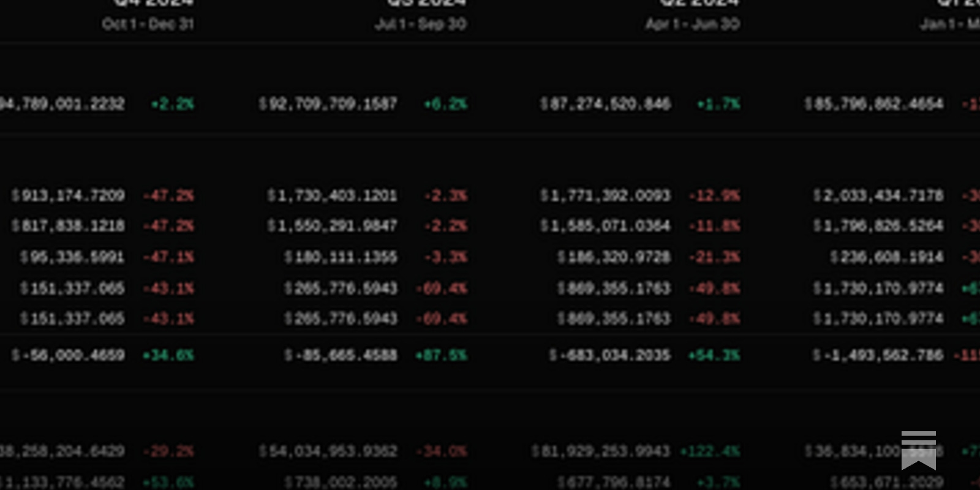Select the $-56,000.4659 cell
Screen dimensions: 980x490
point(68,355)
